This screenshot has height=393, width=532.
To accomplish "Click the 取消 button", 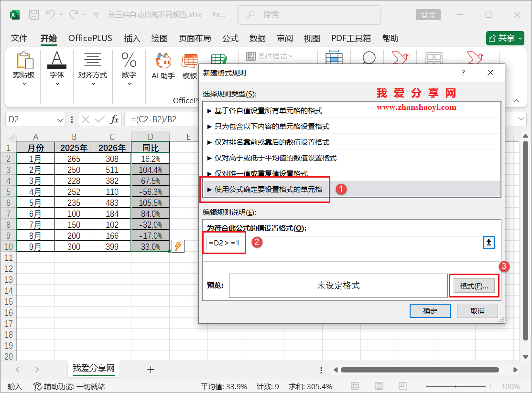I will click(478, 311).
